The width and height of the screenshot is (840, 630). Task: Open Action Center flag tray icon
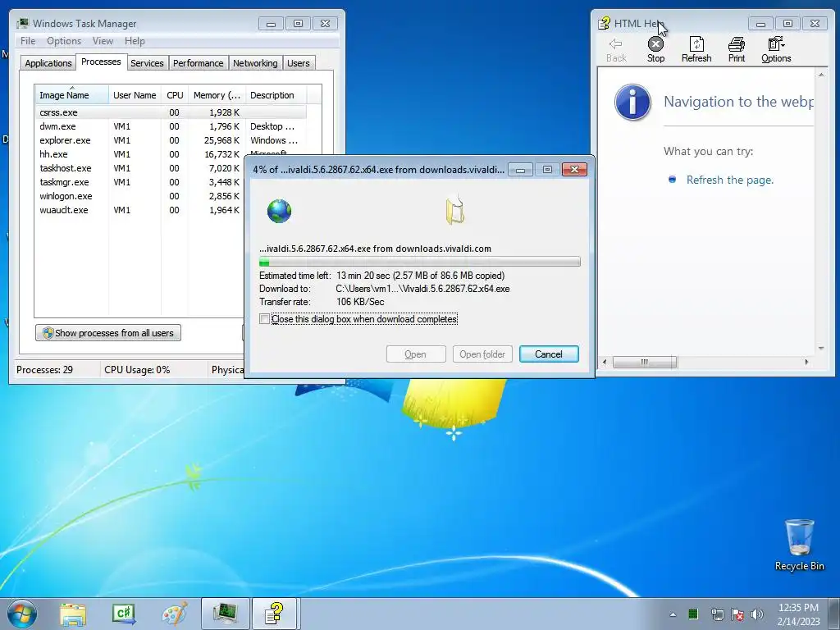click(x=737, y=614)
